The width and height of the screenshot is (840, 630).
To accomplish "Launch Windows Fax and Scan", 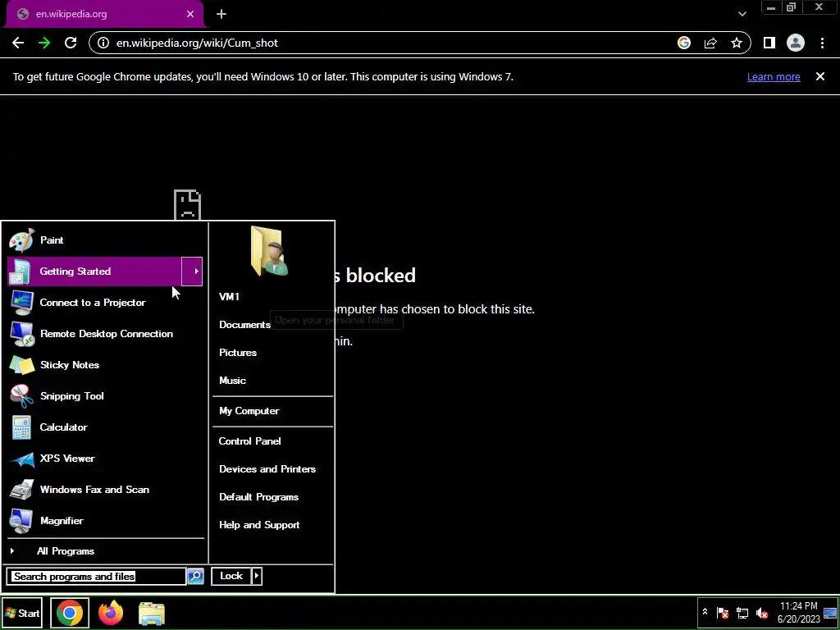I will (106, 490).
